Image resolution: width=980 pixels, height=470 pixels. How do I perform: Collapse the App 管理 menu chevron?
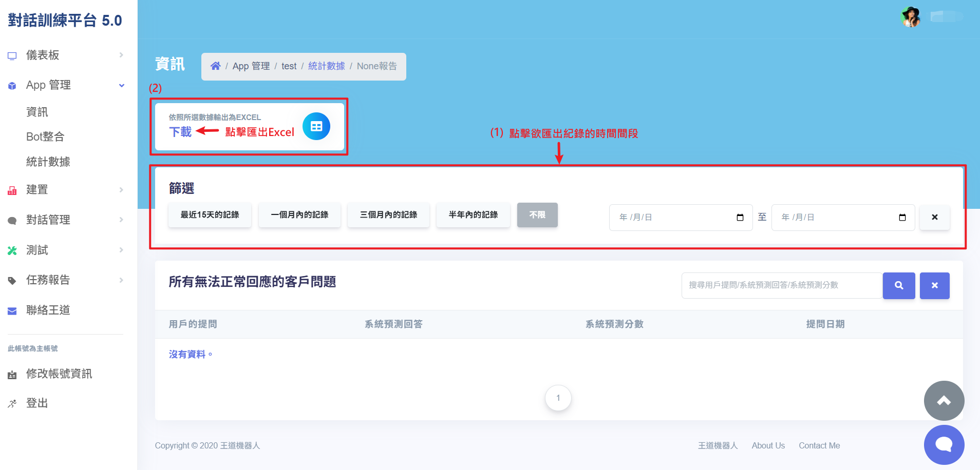coord(122,85)
